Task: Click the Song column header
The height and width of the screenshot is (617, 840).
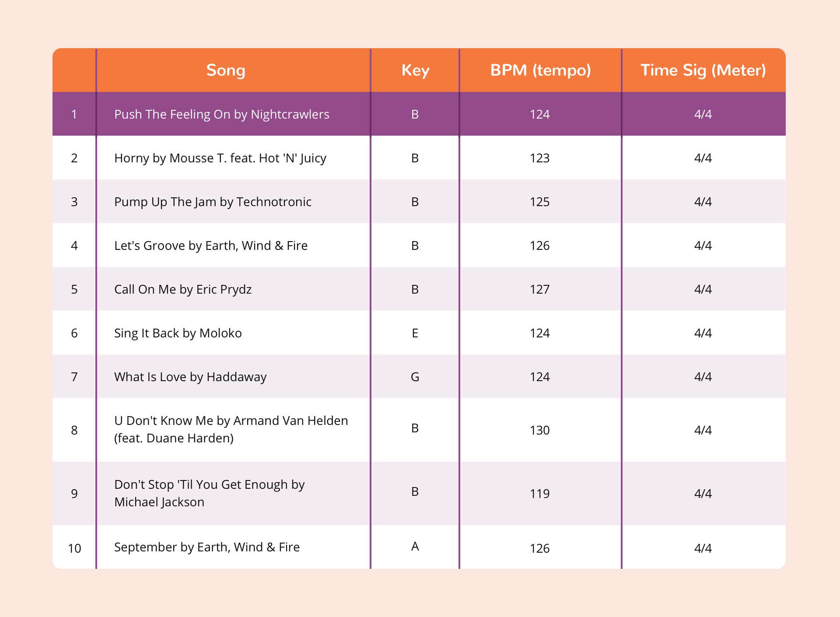Action: pyautogui.click(x=226, y=70)
